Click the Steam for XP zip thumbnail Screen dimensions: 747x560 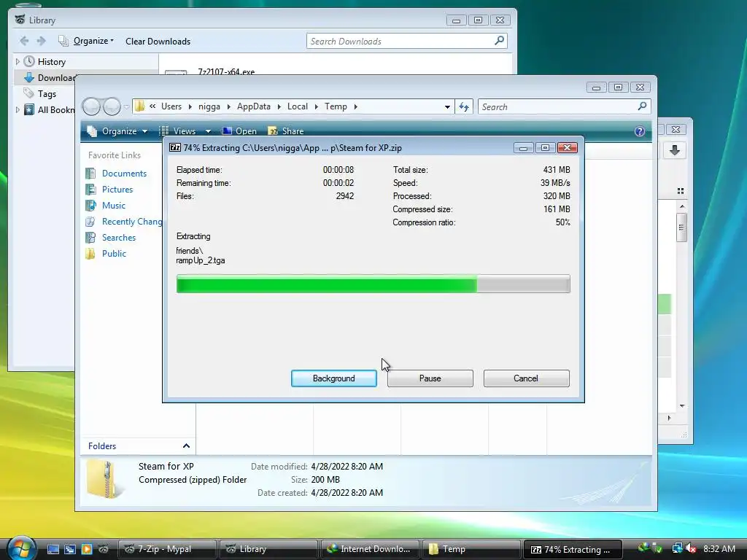(x=104, y=479)
